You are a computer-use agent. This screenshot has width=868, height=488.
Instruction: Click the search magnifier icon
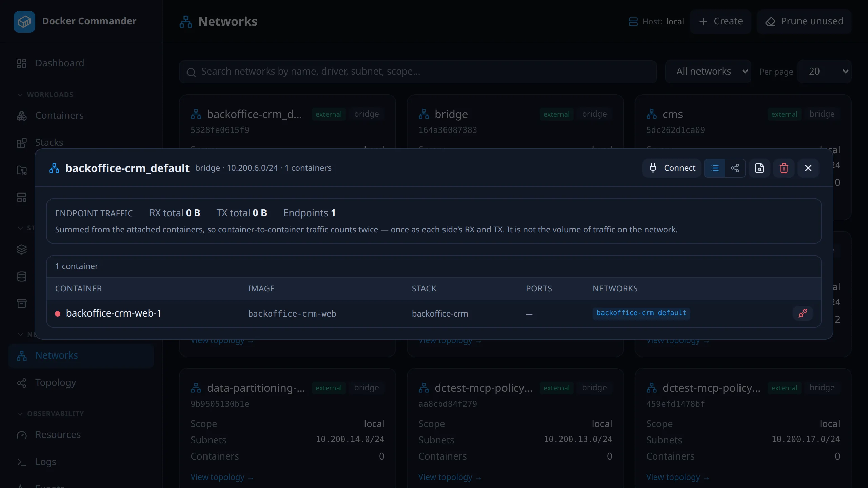pos(191,72)
